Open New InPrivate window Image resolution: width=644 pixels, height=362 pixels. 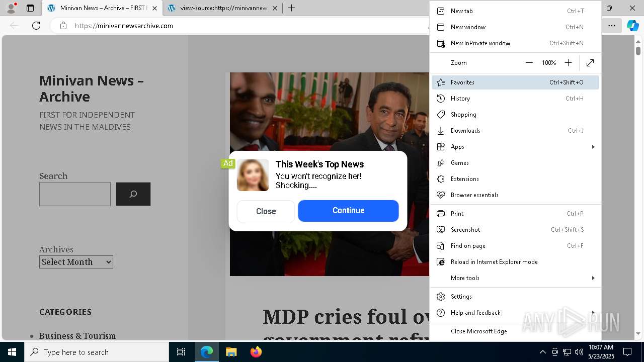tap(515, 43)
